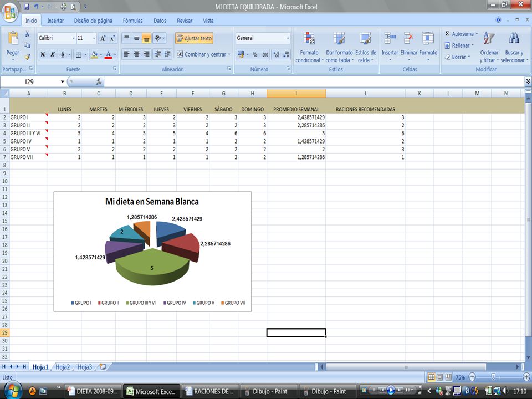The height and width of the screenshot is (399, 532).
Task: Open Dar formato como tabla gallery
Action: click(339, 47)
